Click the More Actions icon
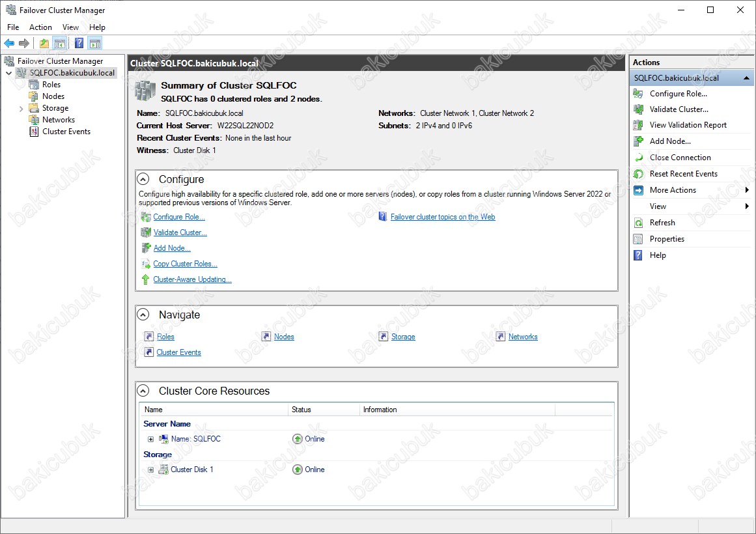Screen dimensions: 756x534 tap(638, 190)
